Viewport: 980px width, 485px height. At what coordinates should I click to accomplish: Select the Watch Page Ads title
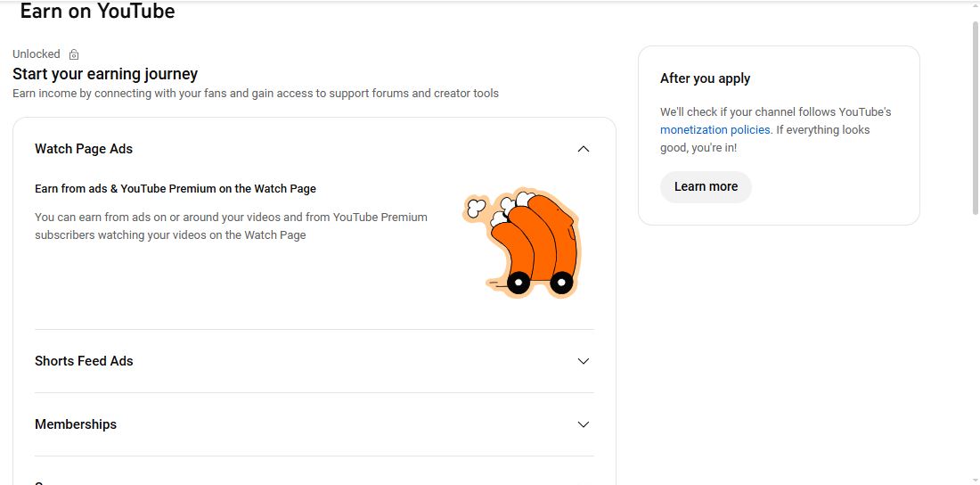click(x=84, y=149)
